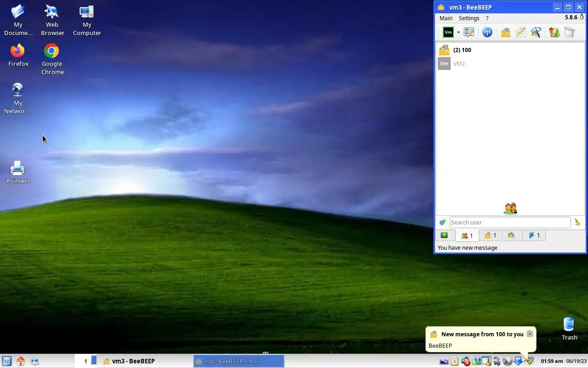Open the status dropdown arrow beside Vm avatar
The width and height of the screenshot is (588, 368).
pyautogui.click(x=458, y=32)
